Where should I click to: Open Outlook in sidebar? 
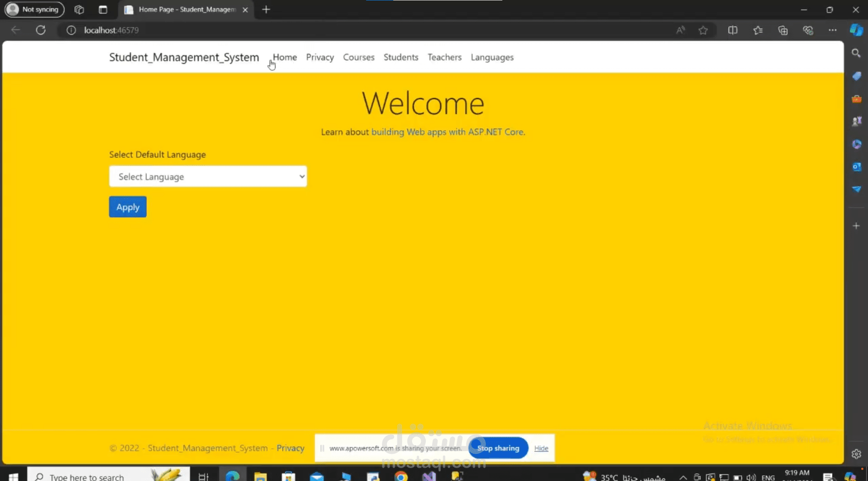[856, 167]
